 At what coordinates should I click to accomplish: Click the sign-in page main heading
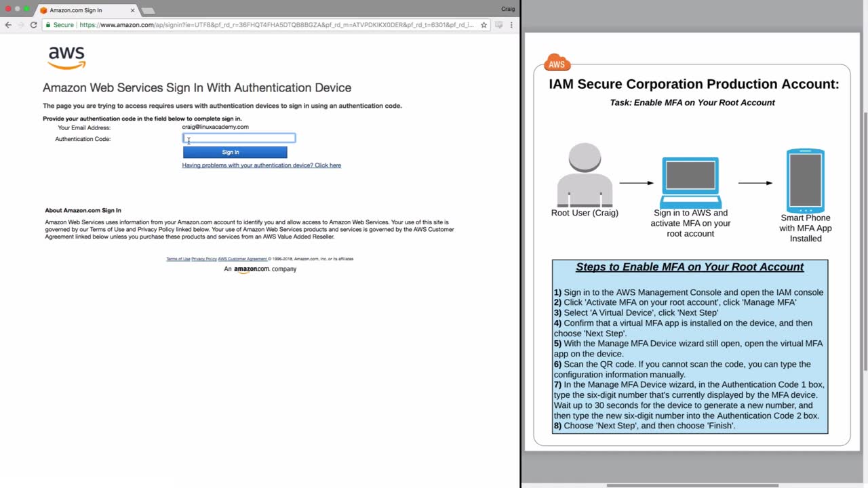click(197, 88)
